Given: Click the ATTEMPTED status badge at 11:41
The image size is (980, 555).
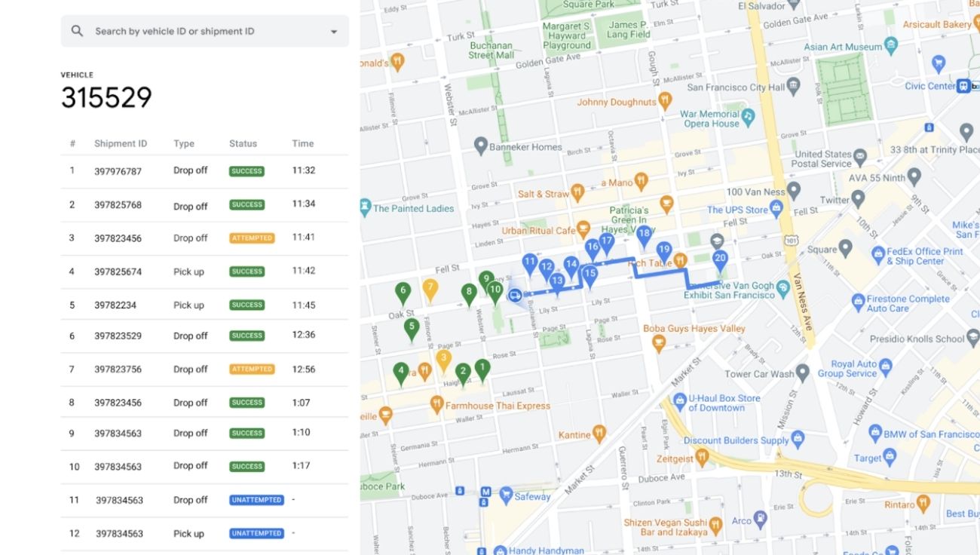Looking at the screenshot, I should pos(252,238).
